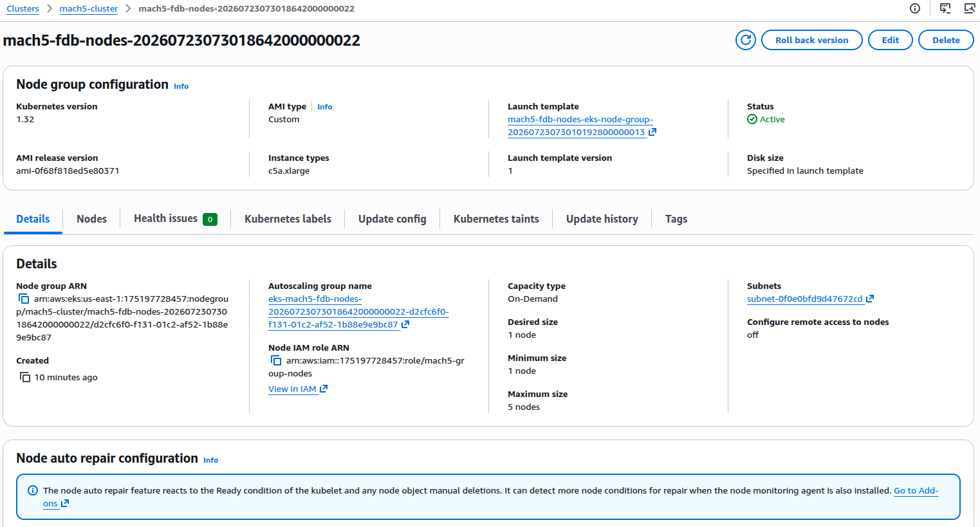
Task: Select the '10 minutes ago' text
Action: coord(66,377)
